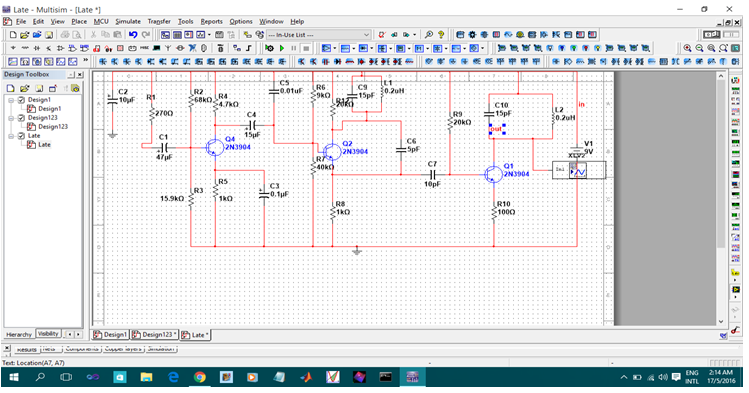
Task: Switch to the Visibility tab
Action: [48, 334]
